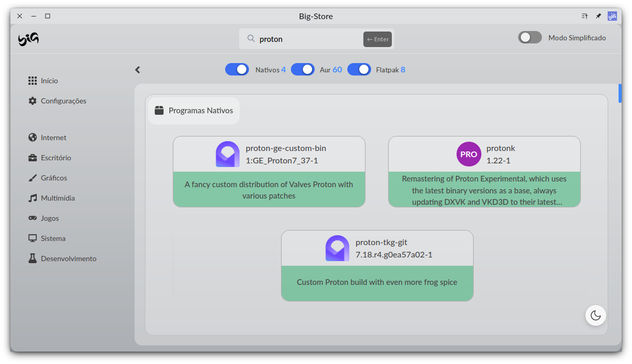Toggle dark mode moon button

pyautogui.click(x=596, y=315)
